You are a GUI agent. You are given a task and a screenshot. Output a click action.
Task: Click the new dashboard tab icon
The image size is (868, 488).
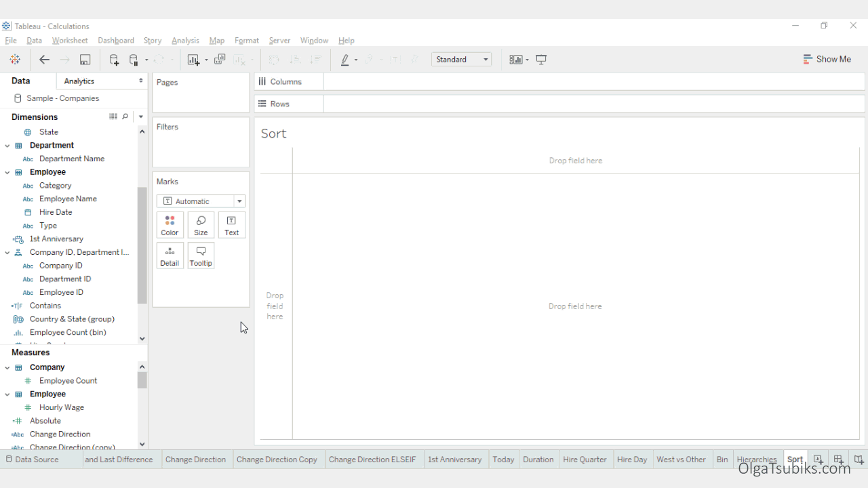click(839, 459)
